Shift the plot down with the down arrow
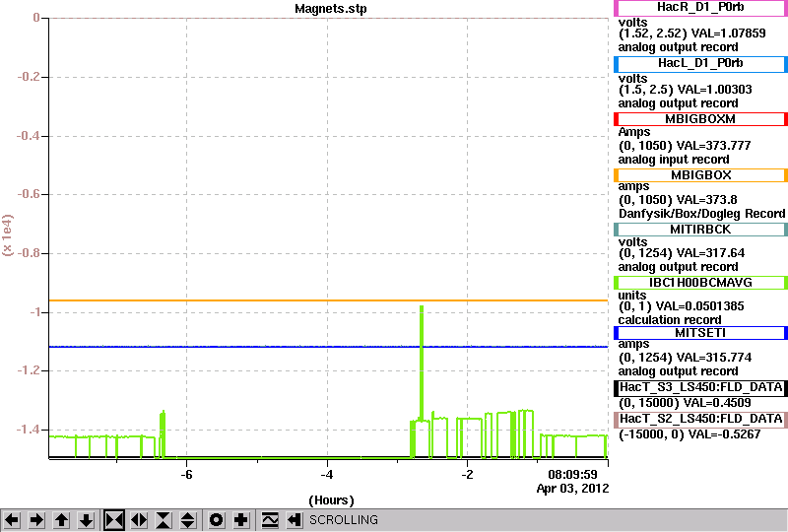Screen dimensions: 788x532 (x=87, y=520)
